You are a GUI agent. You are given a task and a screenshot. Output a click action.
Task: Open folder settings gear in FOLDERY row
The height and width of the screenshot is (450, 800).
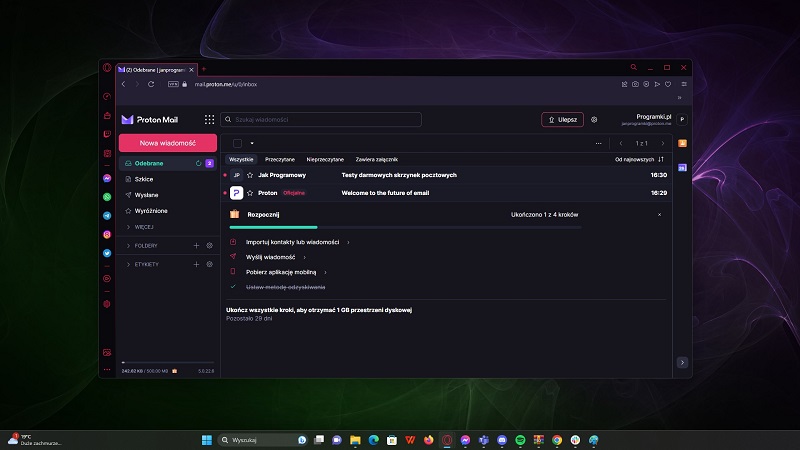click(210, 245)
